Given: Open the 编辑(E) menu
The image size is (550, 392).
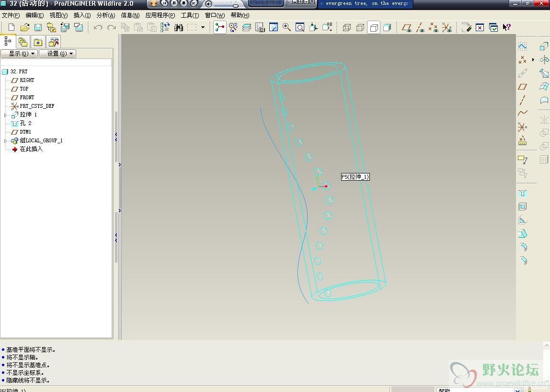Looking at the screenshot, I should tap(34, 15).
